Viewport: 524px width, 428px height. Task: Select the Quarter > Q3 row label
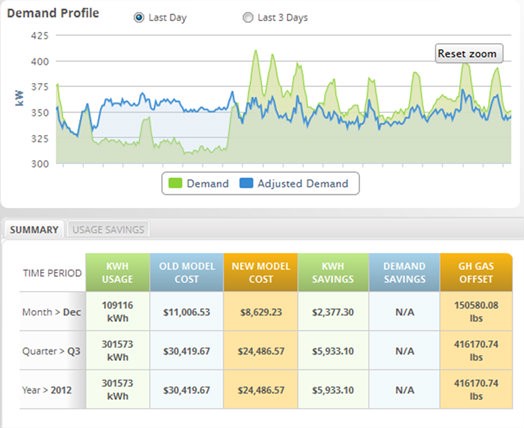[51, 351]
